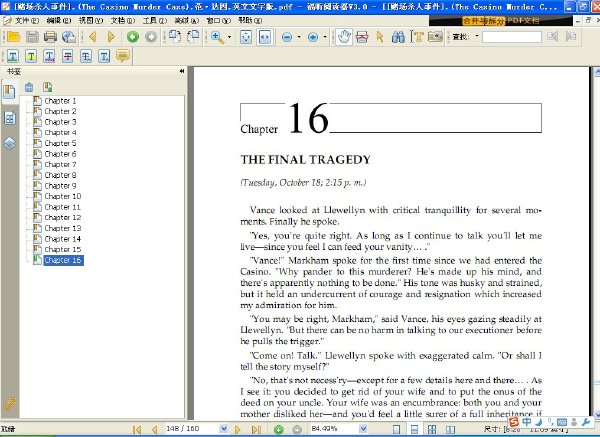The image size is (600, 437).
Task: Collapse the bookmarks panel with double arrow
Action: point(182,71)
